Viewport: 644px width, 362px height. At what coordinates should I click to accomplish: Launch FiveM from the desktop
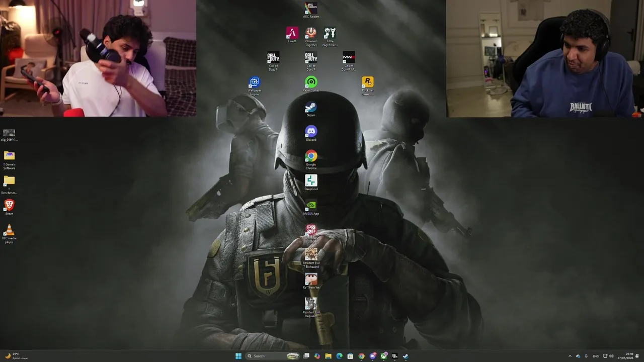point(292,35)
